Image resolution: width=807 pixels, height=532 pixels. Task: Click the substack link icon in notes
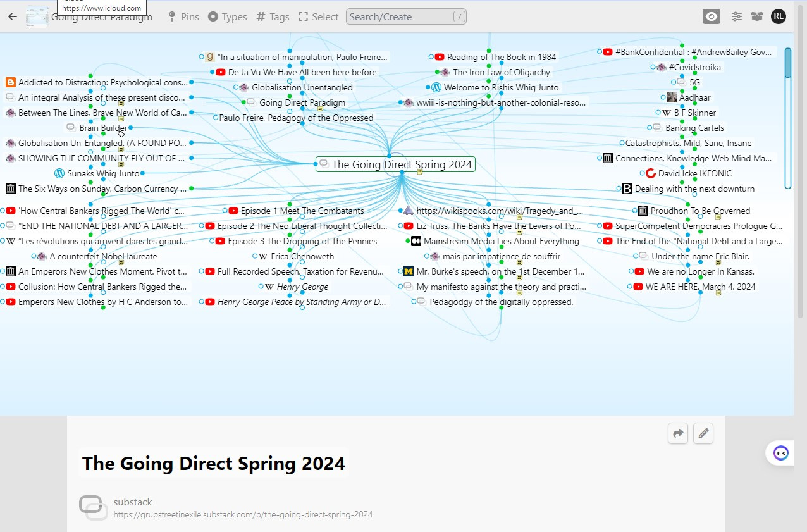94,508
